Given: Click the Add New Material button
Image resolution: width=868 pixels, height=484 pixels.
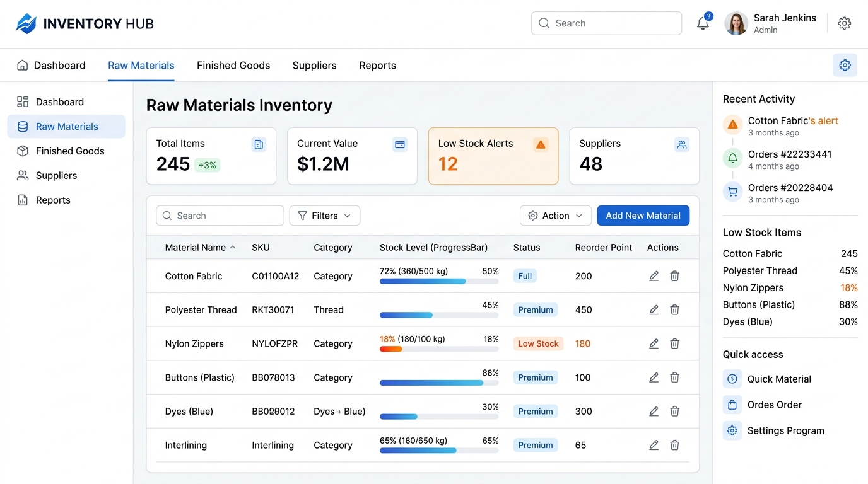Looking at the screenshot, I should 643,216.
